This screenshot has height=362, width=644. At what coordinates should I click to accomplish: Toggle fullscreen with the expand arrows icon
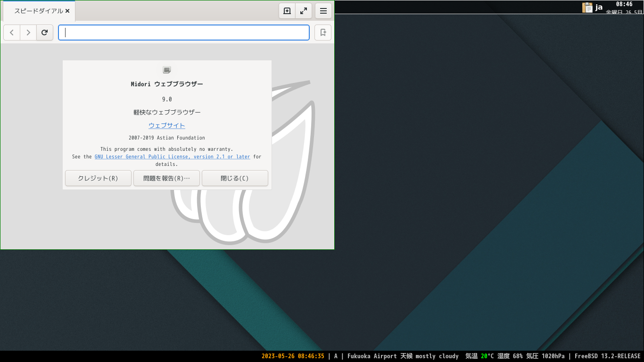click(304, 11)
